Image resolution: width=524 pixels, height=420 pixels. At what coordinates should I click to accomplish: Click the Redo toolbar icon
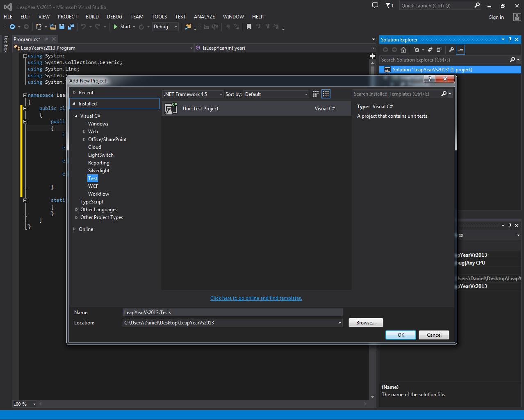tap(98, 27)
